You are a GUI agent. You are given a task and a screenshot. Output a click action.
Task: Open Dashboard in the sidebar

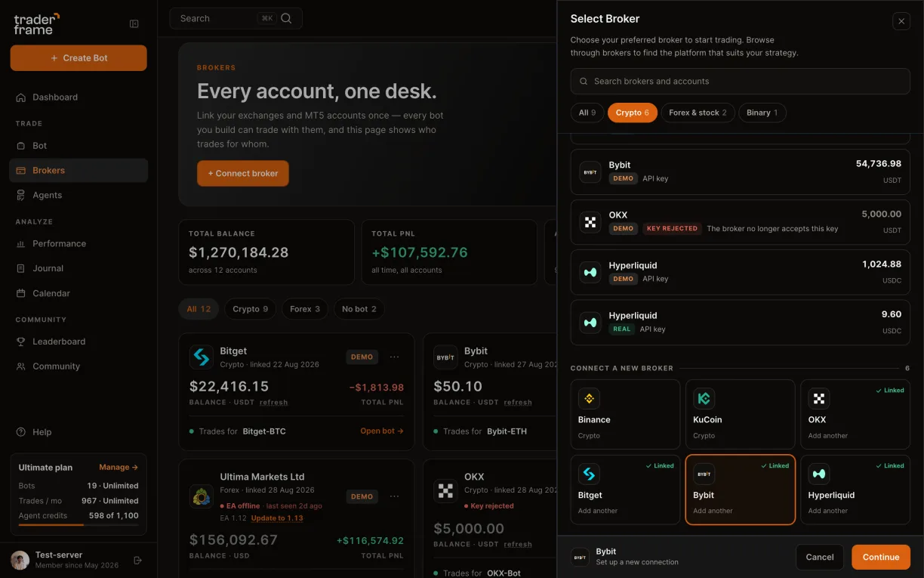(x=79, y=97)
